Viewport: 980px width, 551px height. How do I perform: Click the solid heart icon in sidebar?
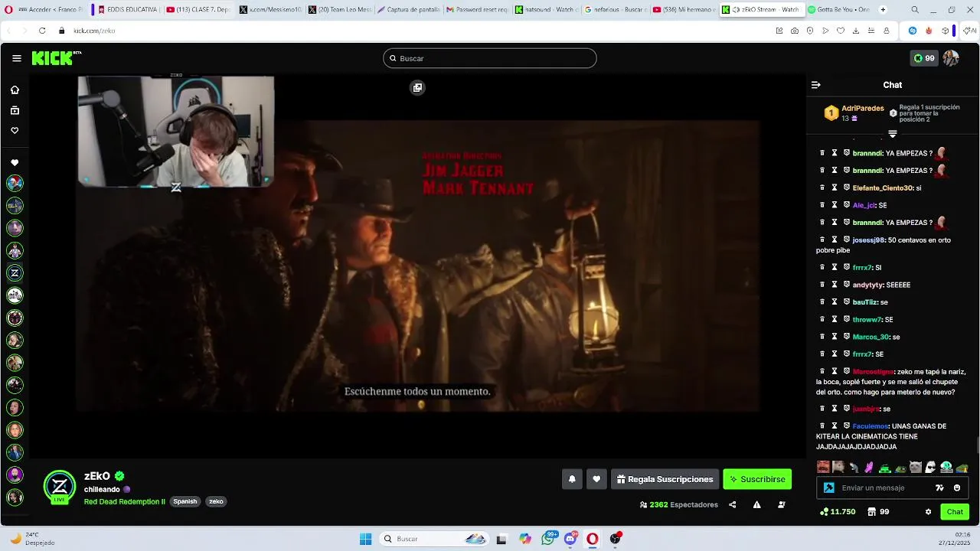(15, 163)
